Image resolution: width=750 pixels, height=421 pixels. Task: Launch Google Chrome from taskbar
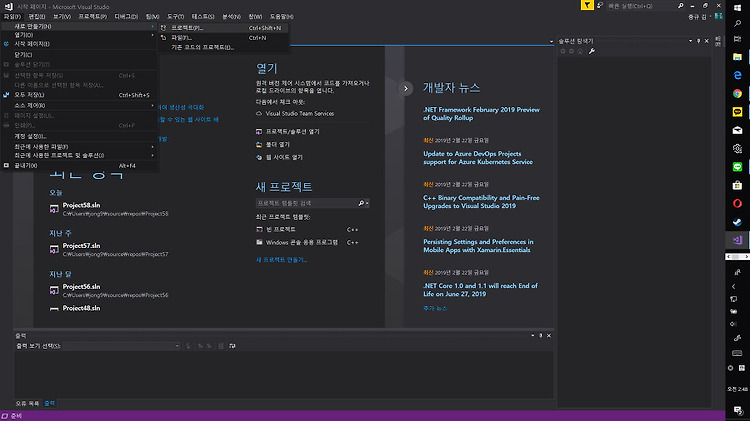point(737,94)
